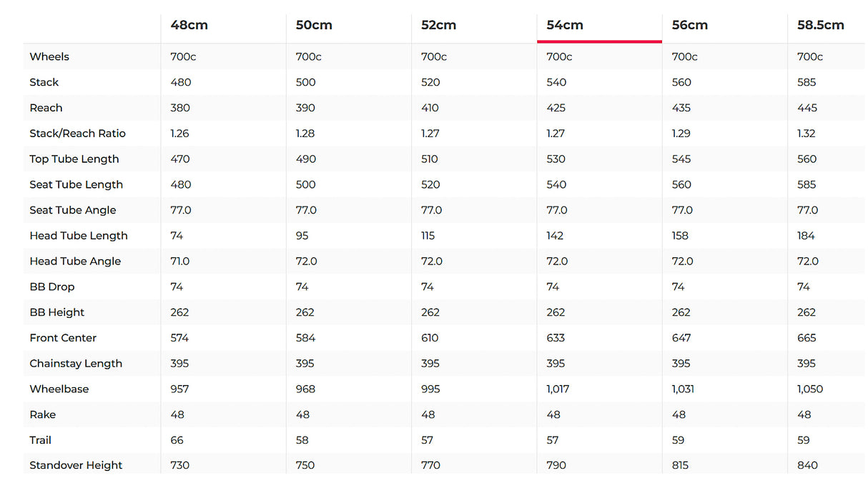Screen dimensions: 868x488
Task: Click the Trail value 66 for 48cm
Action: [x=177, y=440]
